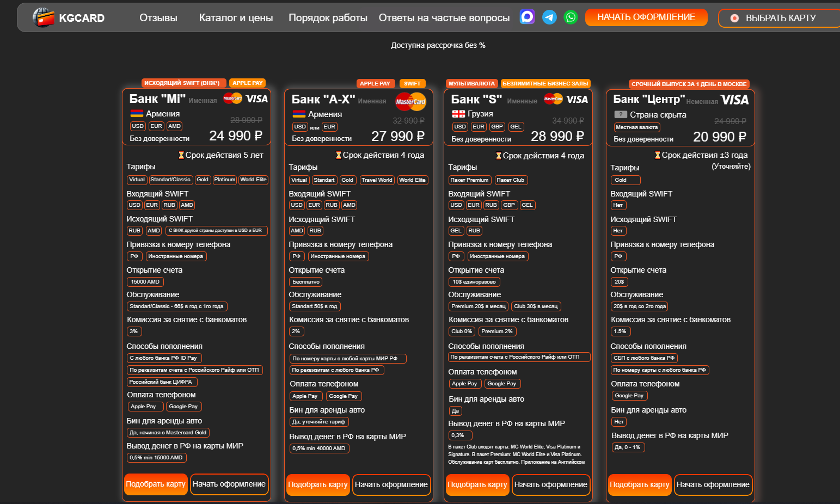Click the MasterCard logo on Банк "Mi"

tap(232, 99)
